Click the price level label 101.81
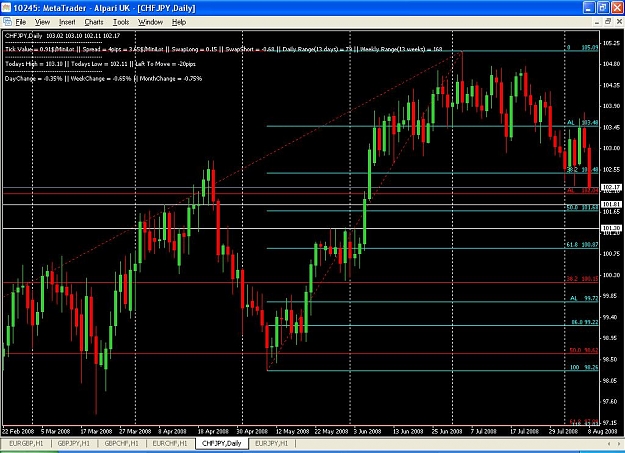The height and width of the screenshot is (453, 625). (611, 205)
